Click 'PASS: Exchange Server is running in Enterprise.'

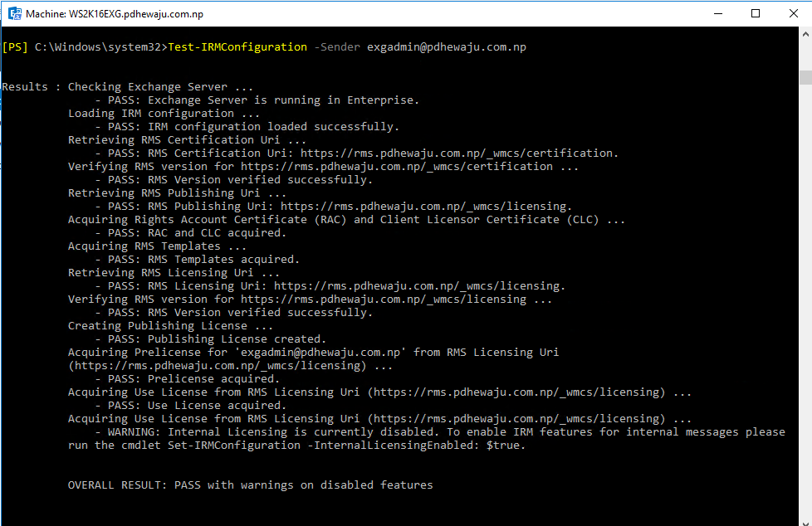tap(263, 100)
